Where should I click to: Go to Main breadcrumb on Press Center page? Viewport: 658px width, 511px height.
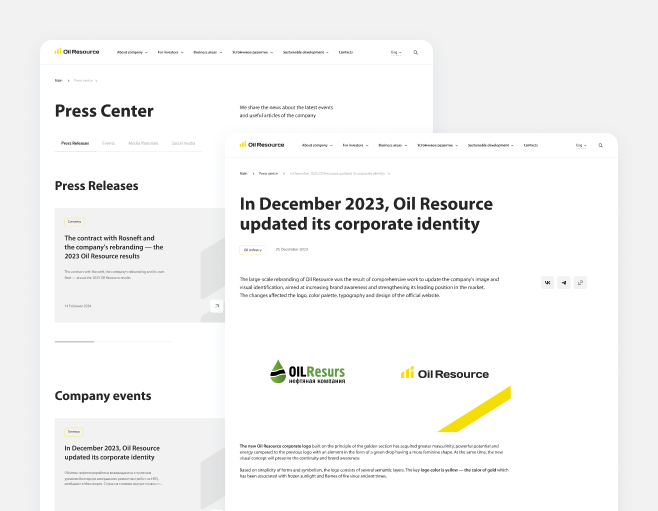click(58, 81)
